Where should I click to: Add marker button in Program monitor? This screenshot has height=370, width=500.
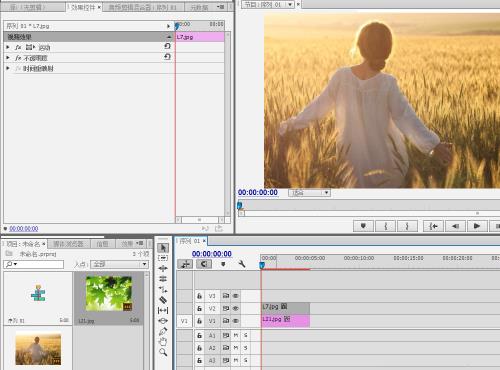(x=363, y=226)
